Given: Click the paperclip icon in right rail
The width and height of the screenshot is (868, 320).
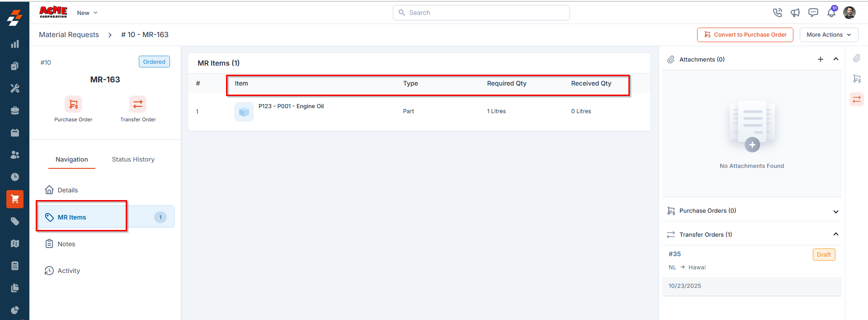Looking at the screenshot, I should (x=857, y=58).
